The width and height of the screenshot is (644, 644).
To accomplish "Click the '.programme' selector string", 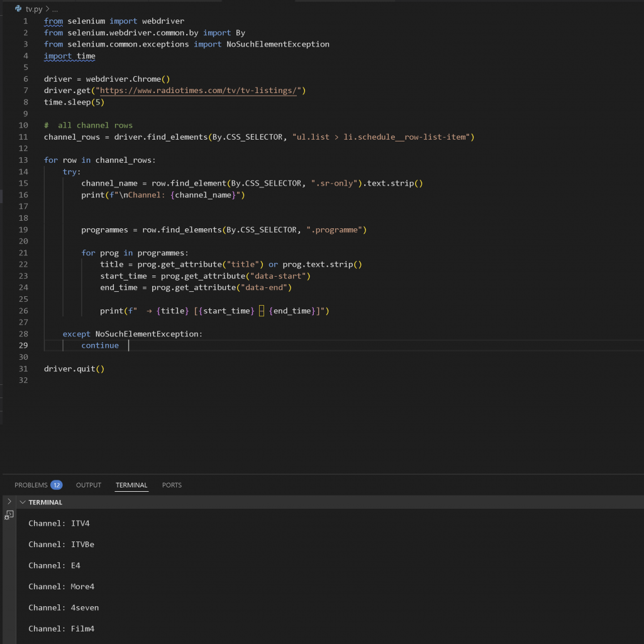I will [x=334, y=230].
